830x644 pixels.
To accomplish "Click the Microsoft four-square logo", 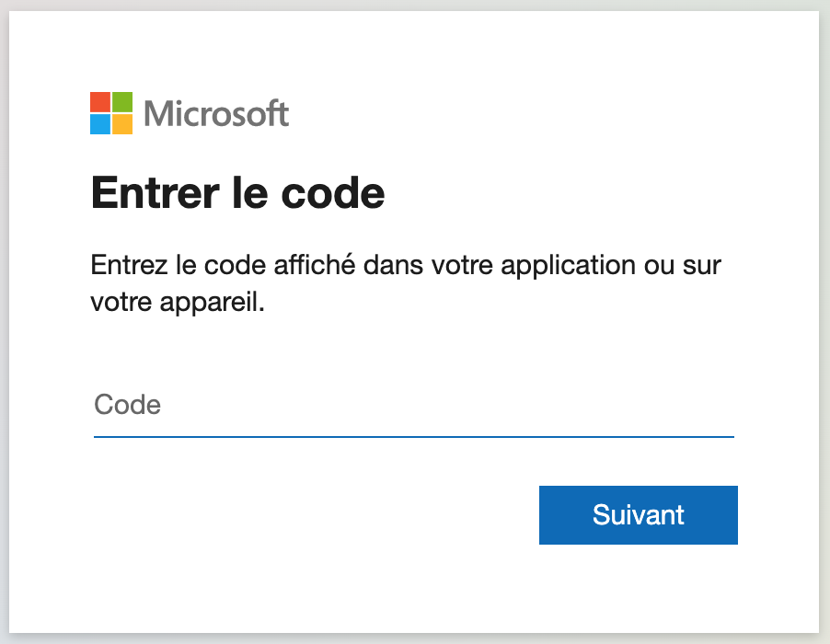I will pos(111,113).
